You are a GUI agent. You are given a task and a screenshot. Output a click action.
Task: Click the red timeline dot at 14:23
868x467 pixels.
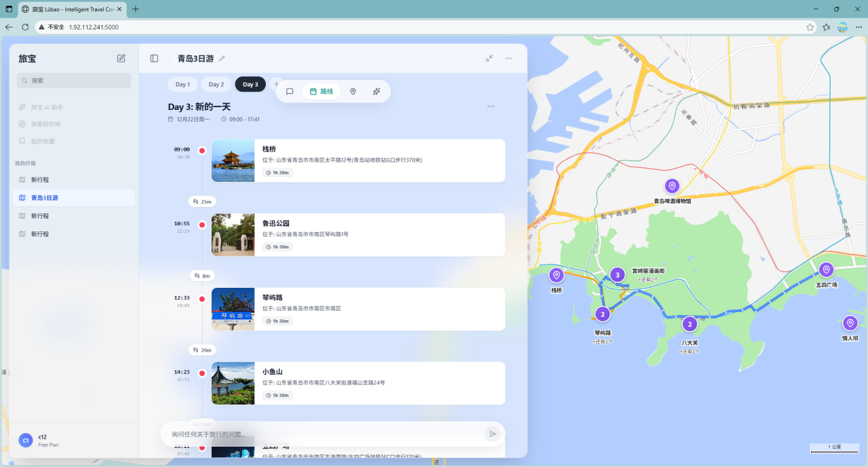coord(201,373)
